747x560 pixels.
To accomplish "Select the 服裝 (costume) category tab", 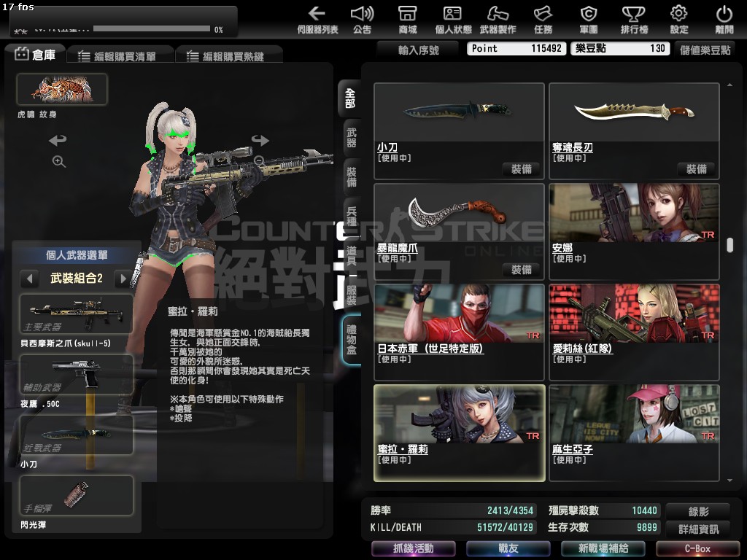I will [x=351, y=295].
